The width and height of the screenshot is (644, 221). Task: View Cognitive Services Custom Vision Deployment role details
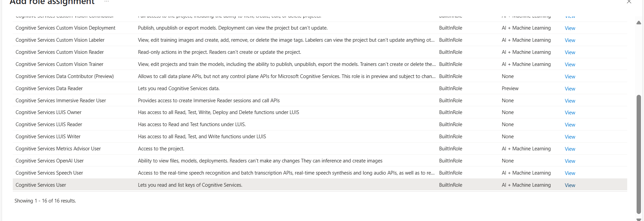570,28
